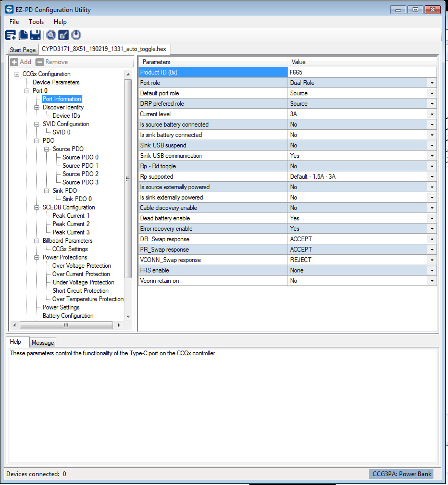Click the Product ID value field
This screenshot has height=485, width=448.
[362, 72]
